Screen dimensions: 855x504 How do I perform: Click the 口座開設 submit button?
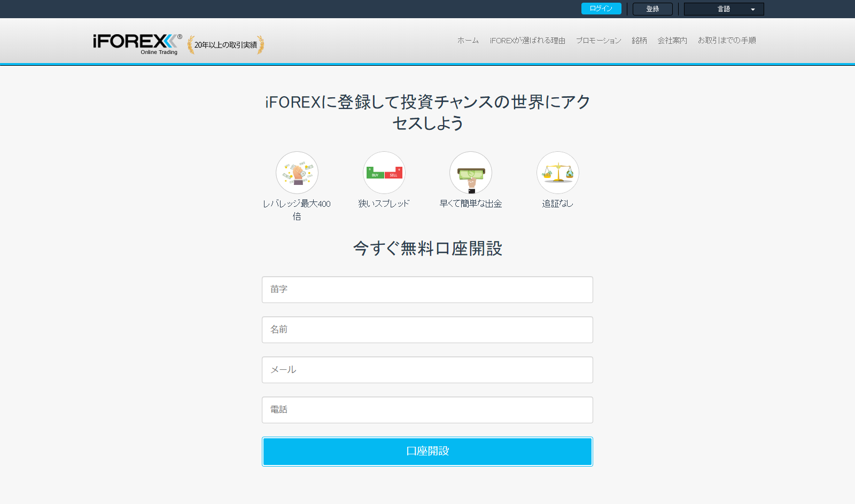point(428,452)
